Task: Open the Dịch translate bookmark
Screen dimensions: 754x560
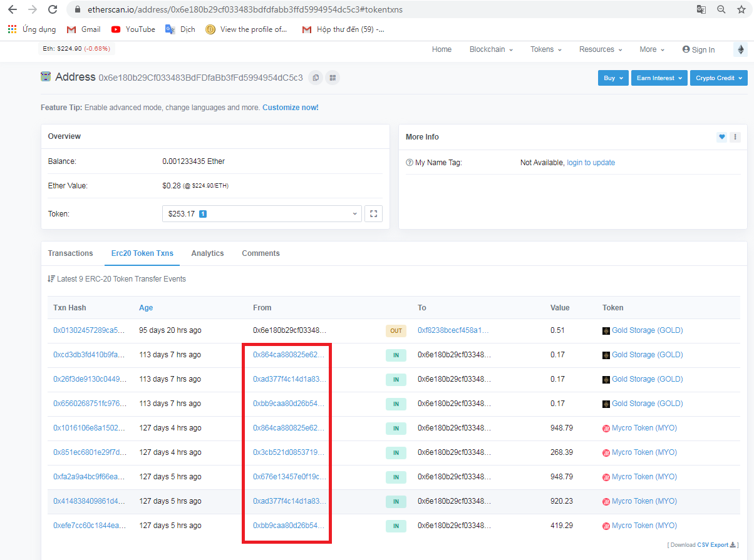Action: tap(180, 29)
